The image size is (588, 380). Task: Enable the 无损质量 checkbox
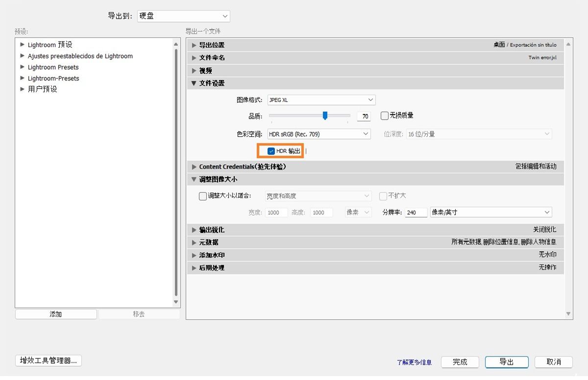pyautogui.click(x=384, y=116)
